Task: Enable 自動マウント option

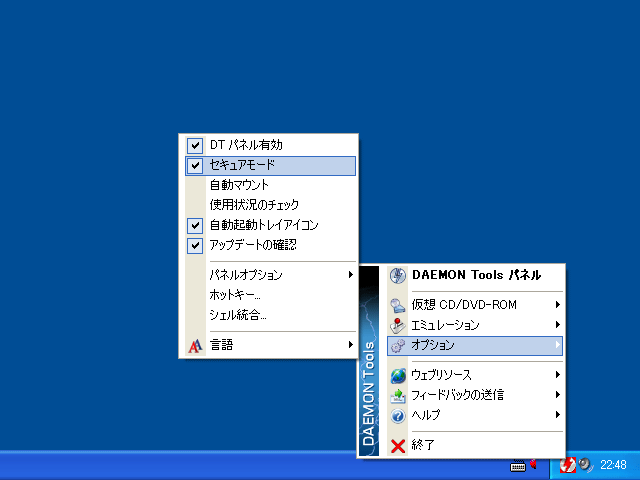Action: 270,185
